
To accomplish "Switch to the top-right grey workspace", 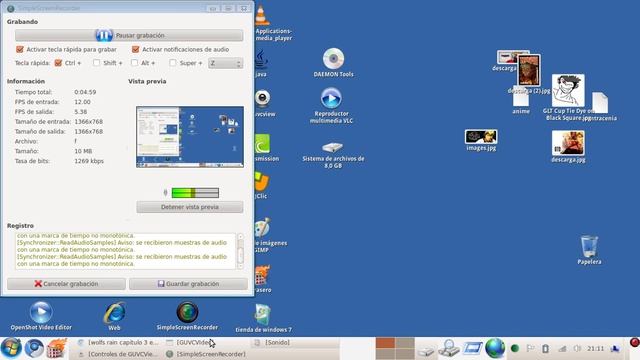I will click(405, 342).
